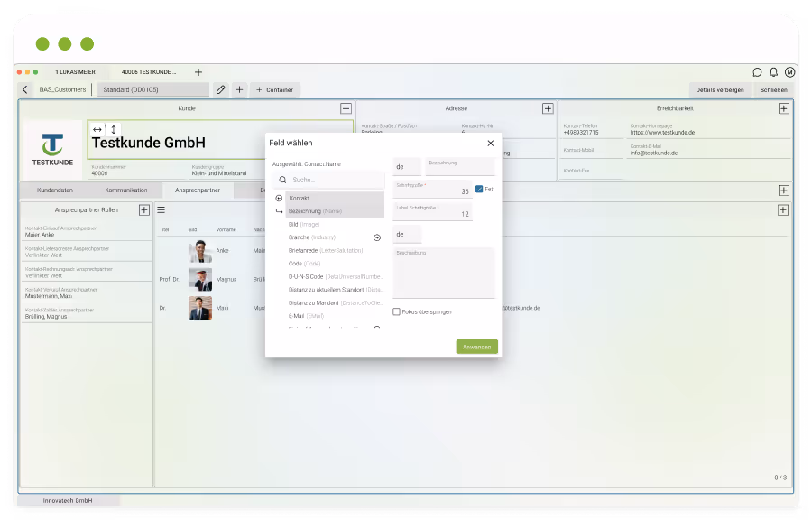Go back using arrow icon beside Kontakt
Viewport: 812px width, 520px height.
(x=279, y=199)
